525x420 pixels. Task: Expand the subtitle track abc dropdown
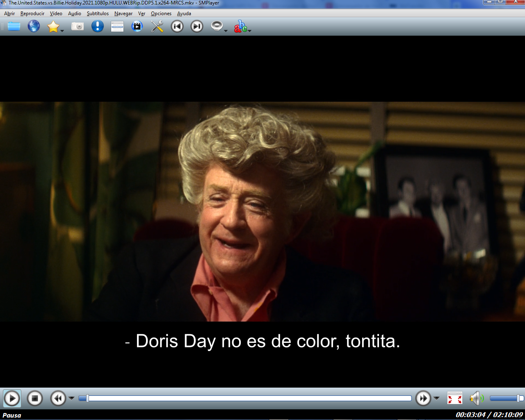point(249,31)
